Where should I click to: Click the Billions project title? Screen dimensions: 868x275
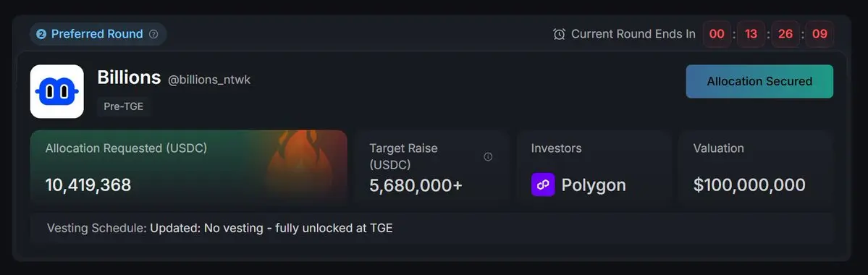pyautogui.click(x=129, y=77)
